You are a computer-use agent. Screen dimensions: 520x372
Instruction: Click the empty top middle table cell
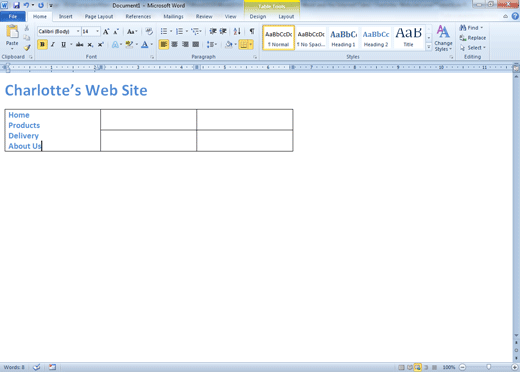tap(148, 119)
